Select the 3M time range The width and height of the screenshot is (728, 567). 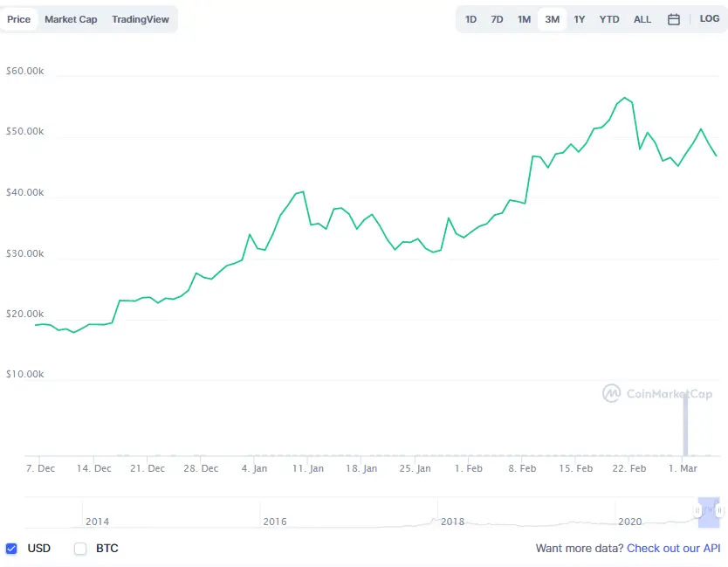[552, 19]
